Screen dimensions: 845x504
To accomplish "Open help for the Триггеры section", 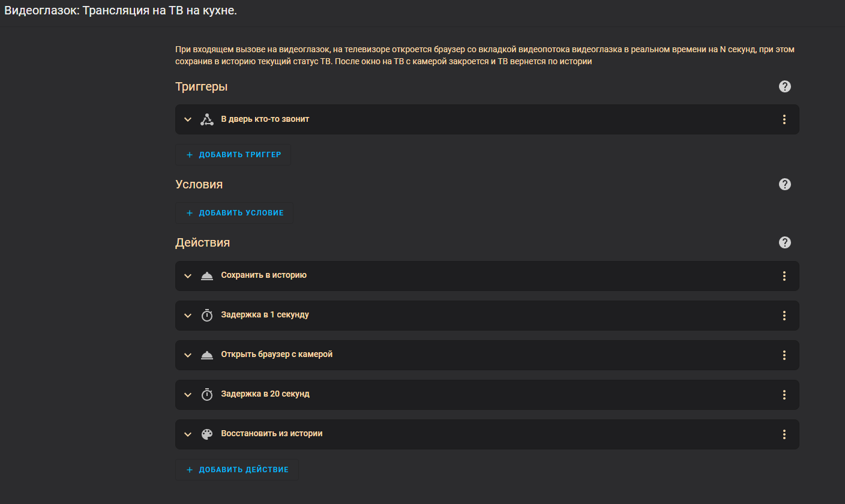I will tap(784, 86).
